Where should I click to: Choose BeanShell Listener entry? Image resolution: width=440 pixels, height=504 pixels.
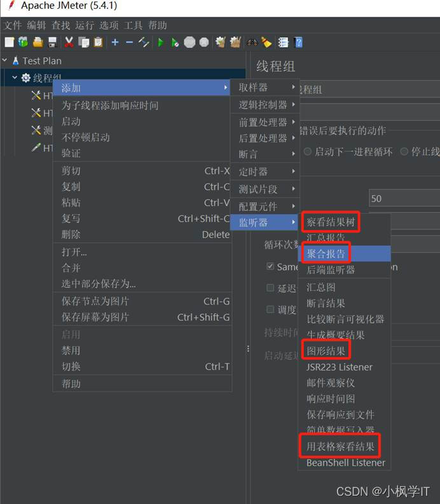pyautogui.click(x=346, y=463)
